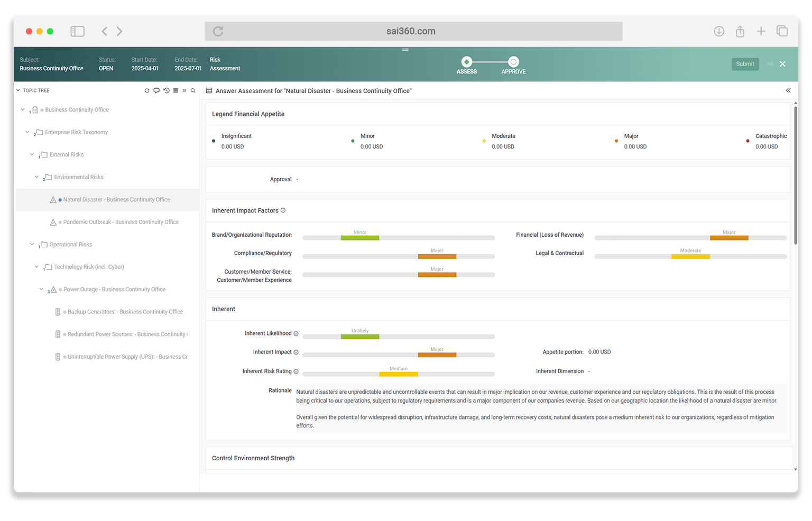This screenshot has width=812, height=521.
Task: Click the info icon next to Inherent Risk Rating
Action: click(296, 371)
